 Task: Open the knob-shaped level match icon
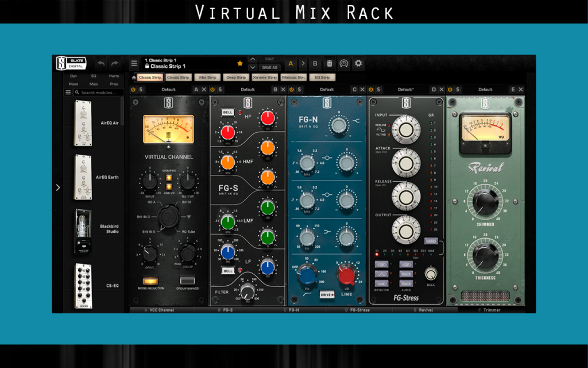click(x=343, y=63)
